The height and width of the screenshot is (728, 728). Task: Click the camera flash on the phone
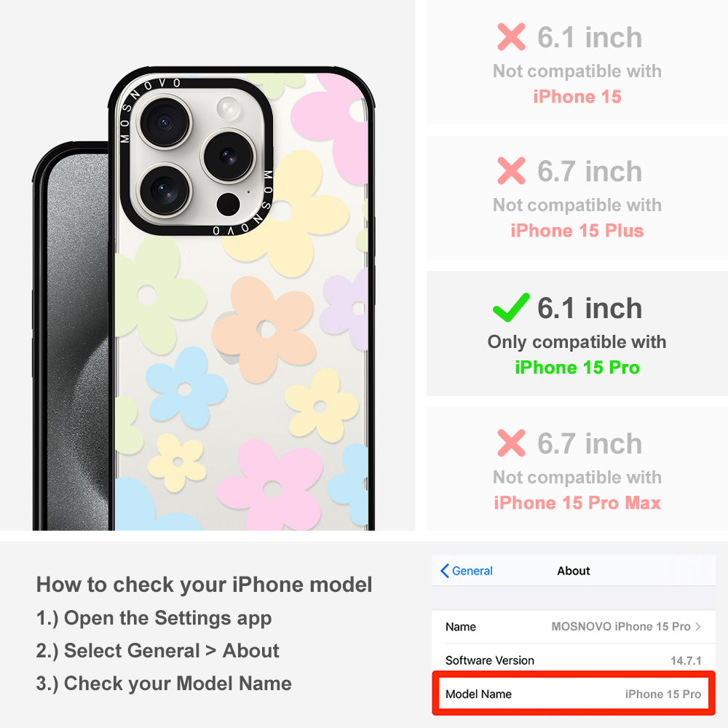click(x=229, y=108)
